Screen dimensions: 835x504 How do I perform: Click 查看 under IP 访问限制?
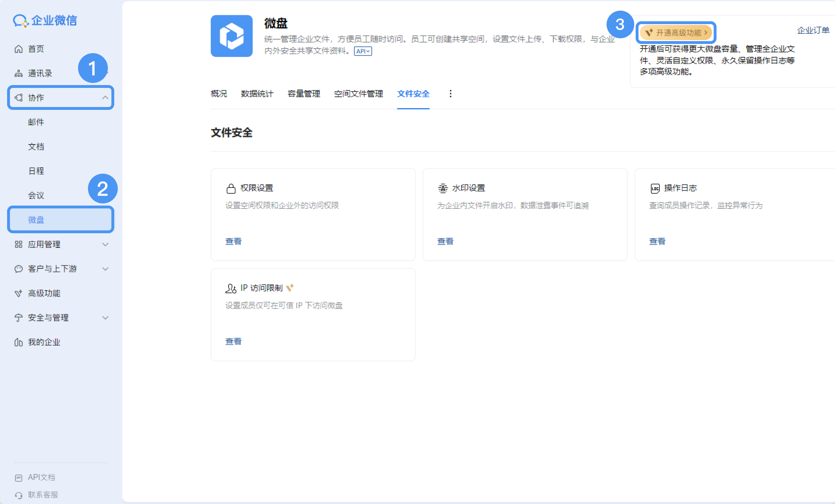pos(233,341)
